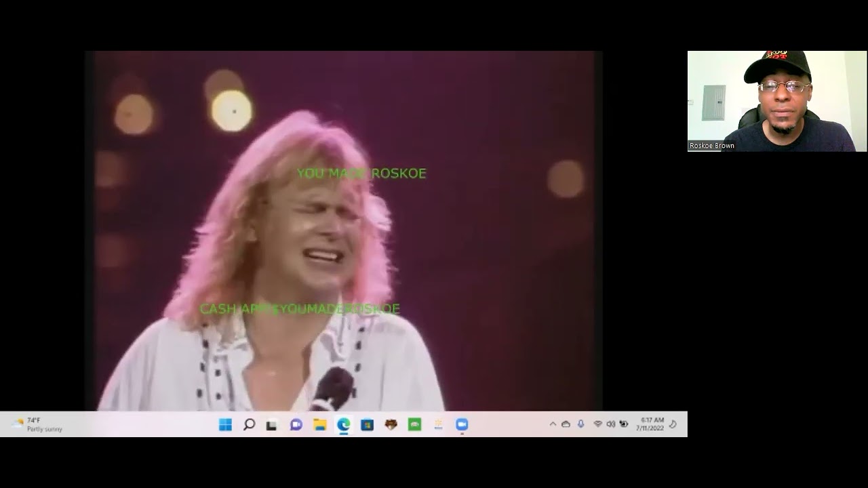The width and height of the screenshot is (868, 488).
Task: Open the Microsoft Store taskbar icon
Action: (x=367, y=424)
